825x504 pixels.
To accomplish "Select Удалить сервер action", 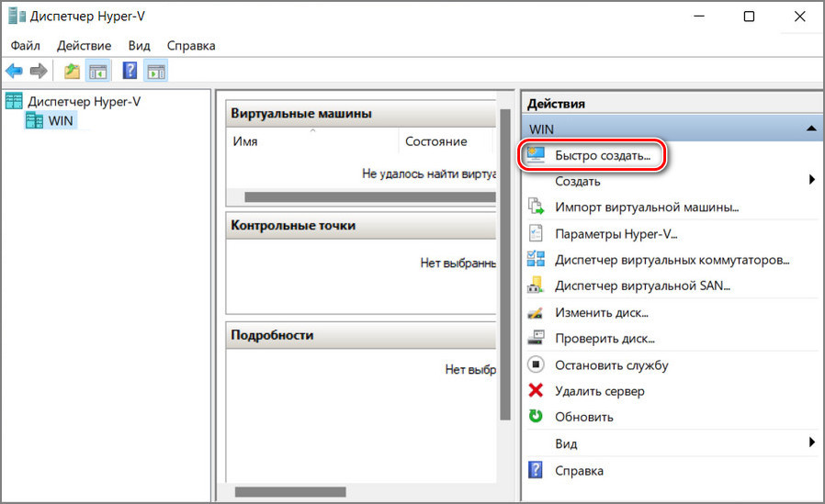I will click(599, 391).
